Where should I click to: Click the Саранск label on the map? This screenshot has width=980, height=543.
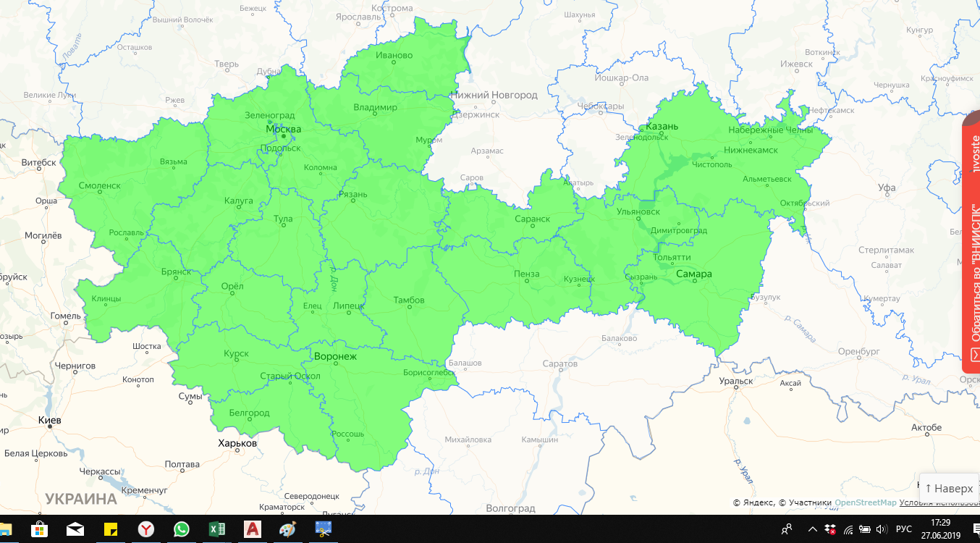pos(532,219)
